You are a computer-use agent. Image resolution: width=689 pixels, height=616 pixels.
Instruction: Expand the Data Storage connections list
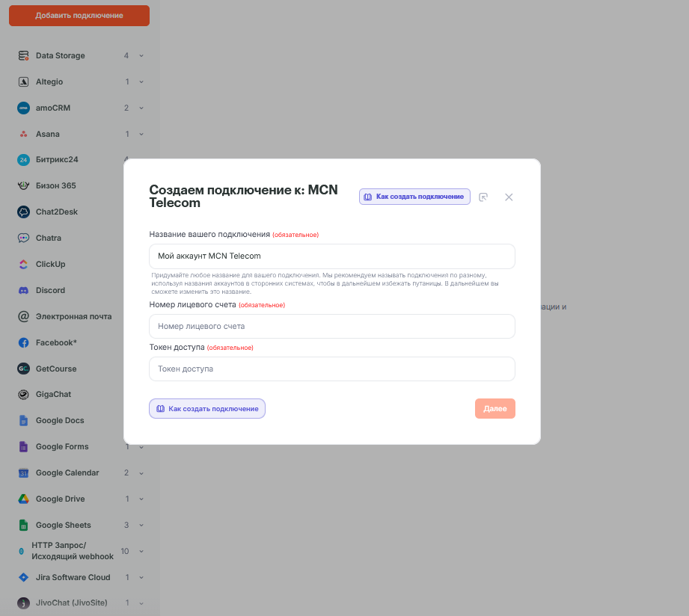pos(141,56)
